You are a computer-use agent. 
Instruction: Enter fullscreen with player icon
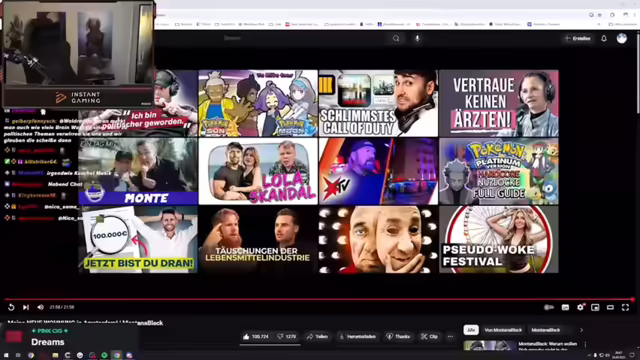point(625,307)
